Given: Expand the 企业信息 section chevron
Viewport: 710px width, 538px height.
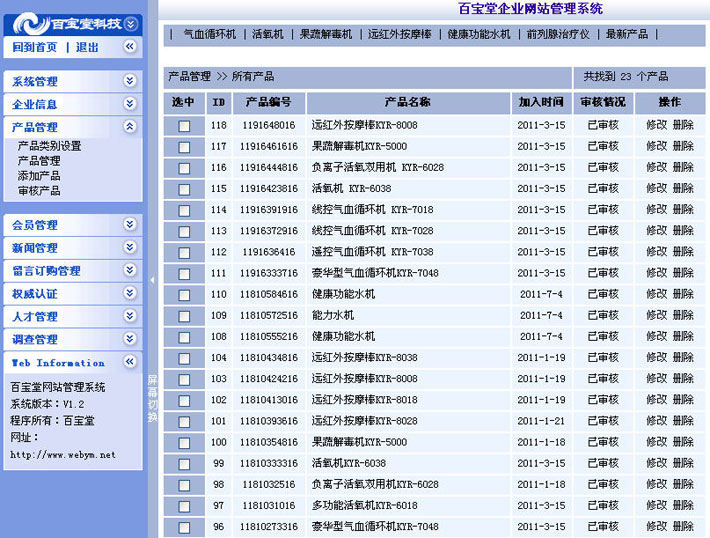Looking at the screenshot, I should (x=130, y=104).
